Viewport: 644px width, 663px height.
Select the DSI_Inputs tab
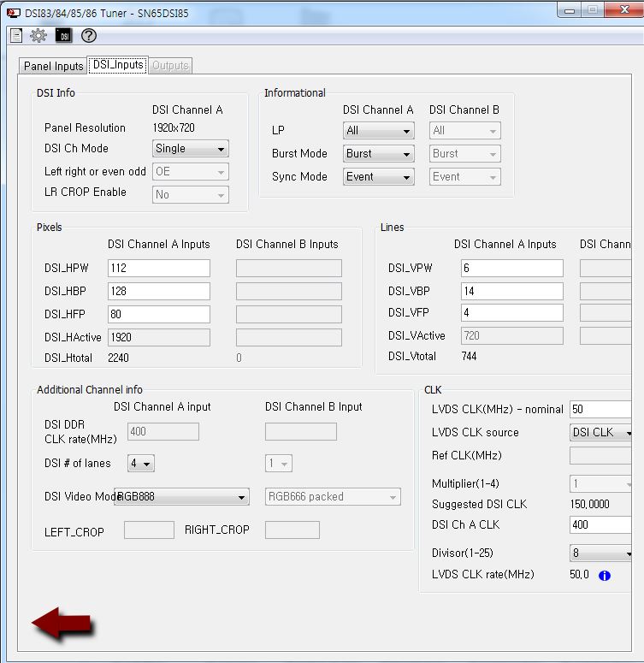[x=118, y=65]
